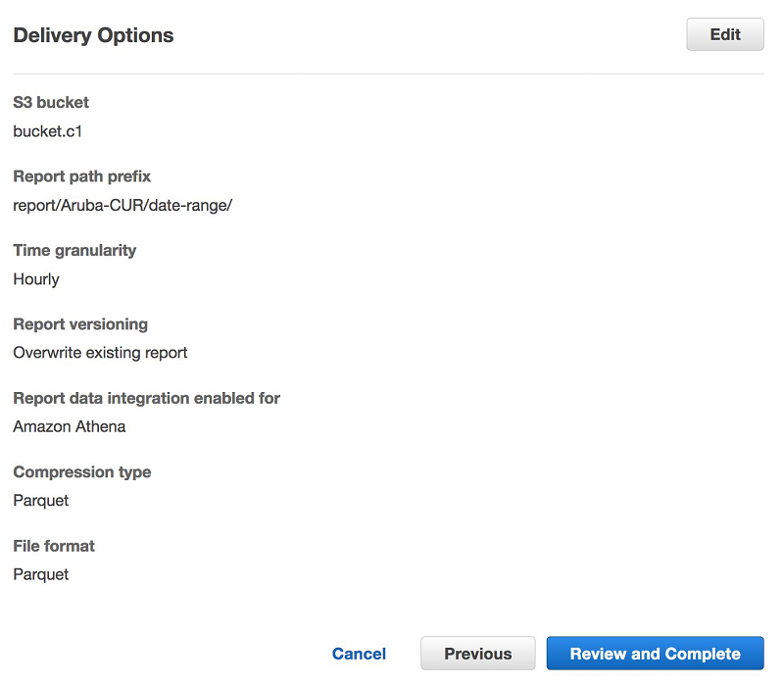Click Parquet value under Compression type

[x=41, y=501]
